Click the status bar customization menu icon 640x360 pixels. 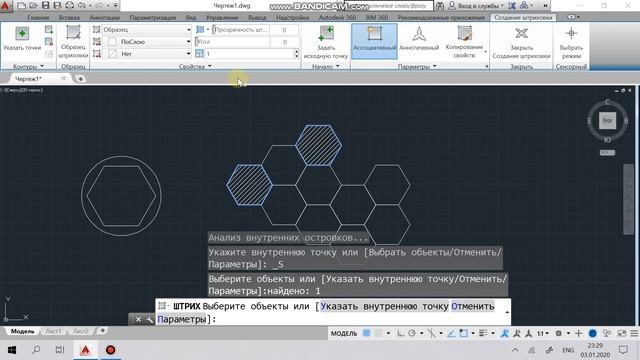pos(634,333)
